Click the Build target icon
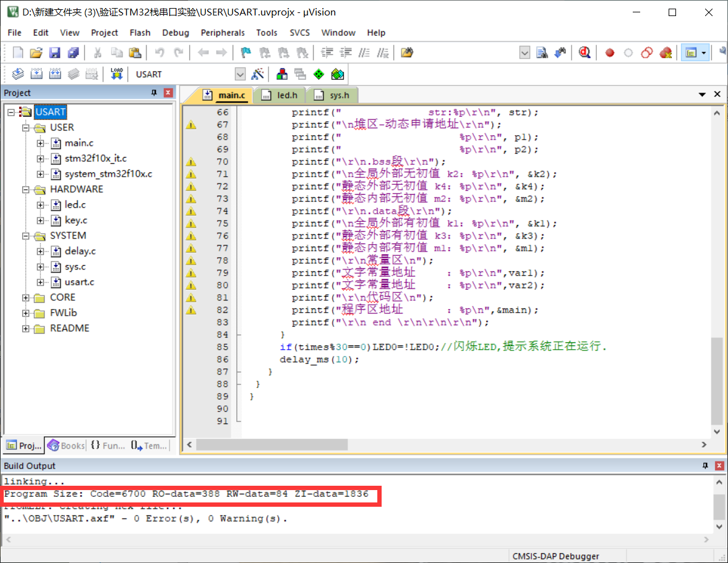The width and height of the screenshot is (728, 563). point(36,74)
